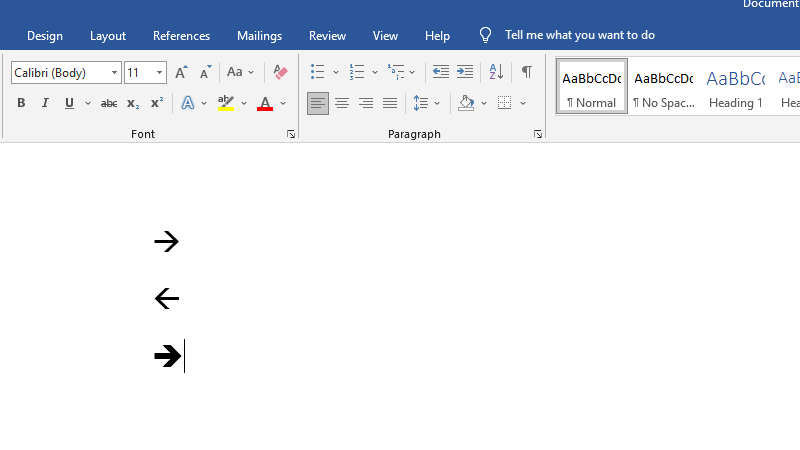
Task: Apply strikethrough formatting to text
Action: coord(109,103)
